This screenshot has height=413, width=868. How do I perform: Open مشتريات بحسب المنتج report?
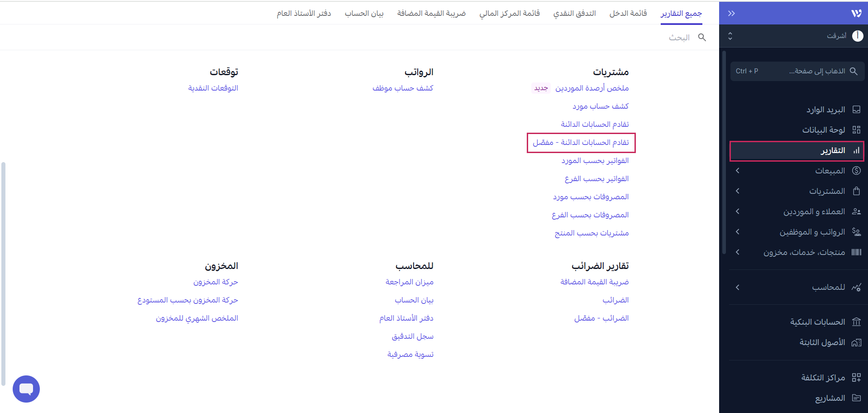591,233
